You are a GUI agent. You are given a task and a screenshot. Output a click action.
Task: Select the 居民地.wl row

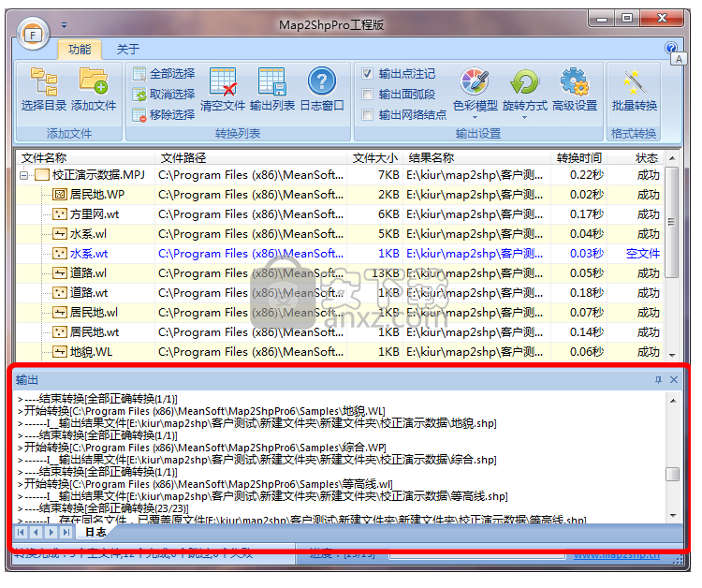tap(340, 313)
